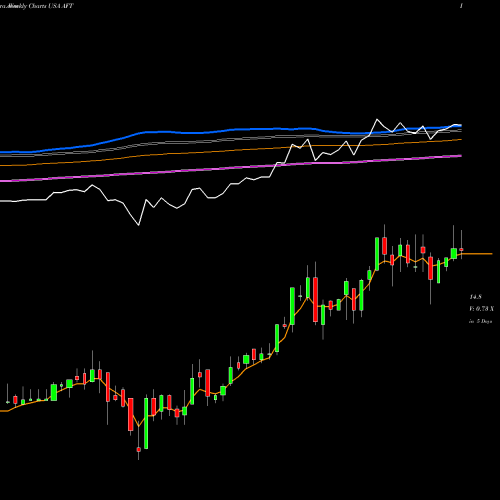Click the last small red candle on right
Viewport: 500px width, 500px height.
[x=461, y=249]
